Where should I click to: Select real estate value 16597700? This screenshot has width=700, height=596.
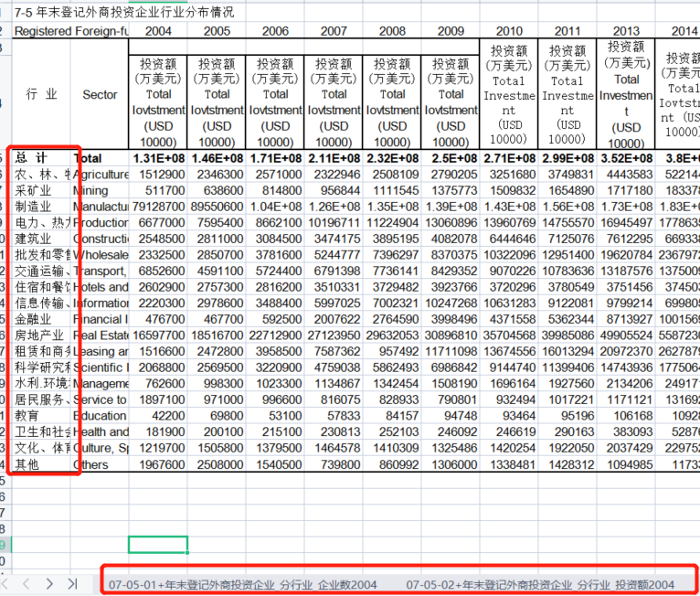click(158, 335)
